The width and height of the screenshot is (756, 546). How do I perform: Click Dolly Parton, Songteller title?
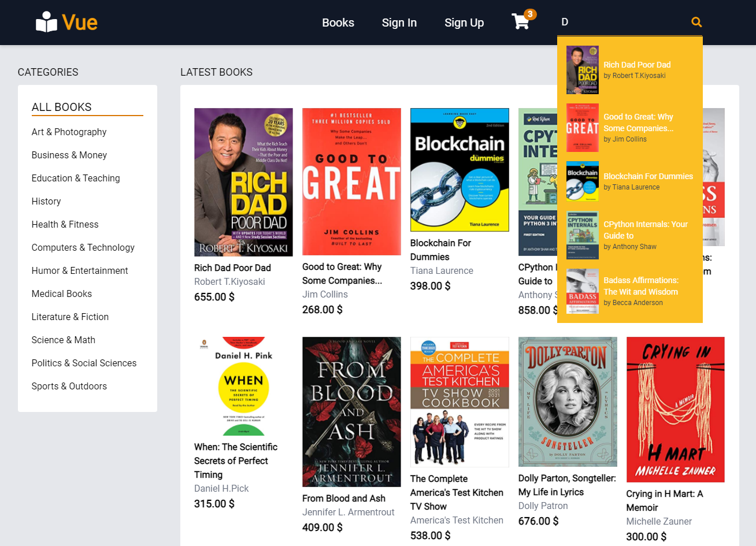tap(567, 485)
